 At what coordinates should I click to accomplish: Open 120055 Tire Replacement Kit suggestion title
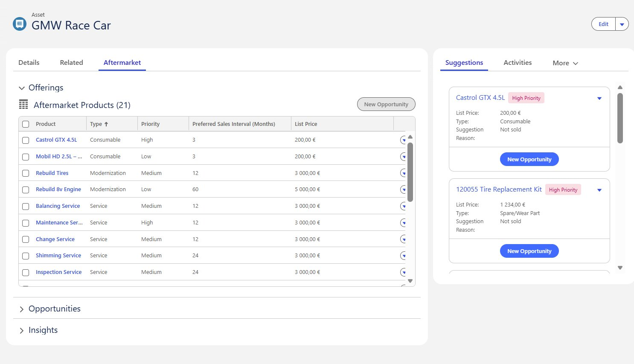[499, 189]
